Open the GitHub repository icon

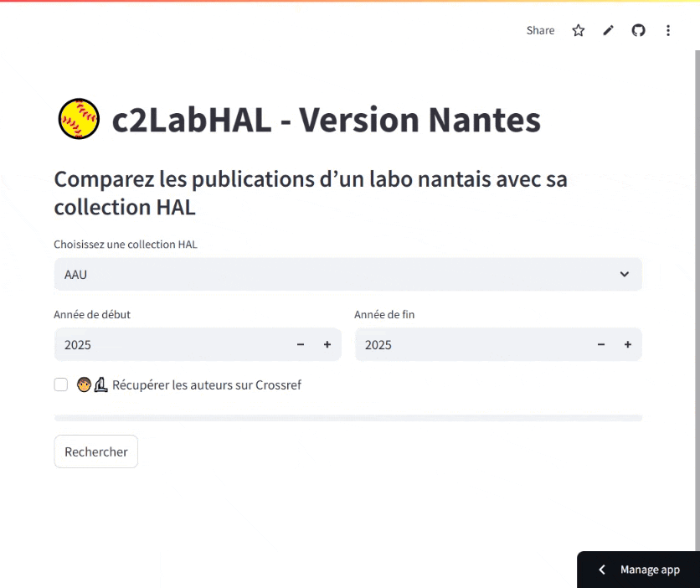click(638, 30)
